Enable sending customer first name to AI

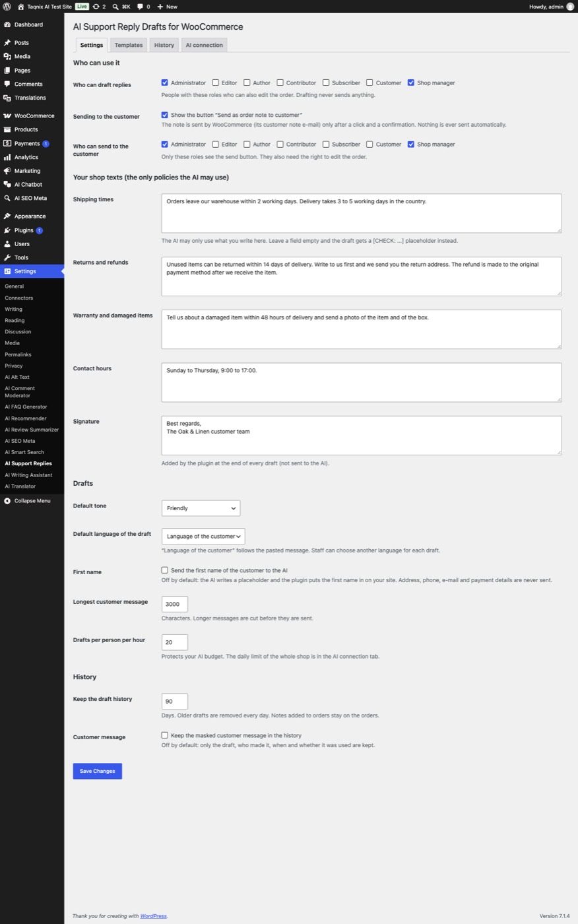pos(165,570)
